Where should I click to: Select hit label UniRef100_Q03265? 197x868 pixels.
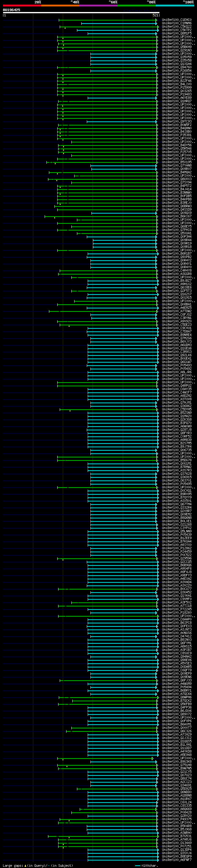[177, 91]
